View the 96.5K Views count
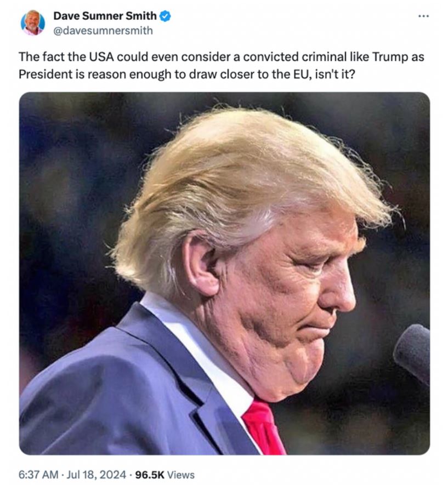The height and width of the screenshot is (485, 448). point(165,475)
